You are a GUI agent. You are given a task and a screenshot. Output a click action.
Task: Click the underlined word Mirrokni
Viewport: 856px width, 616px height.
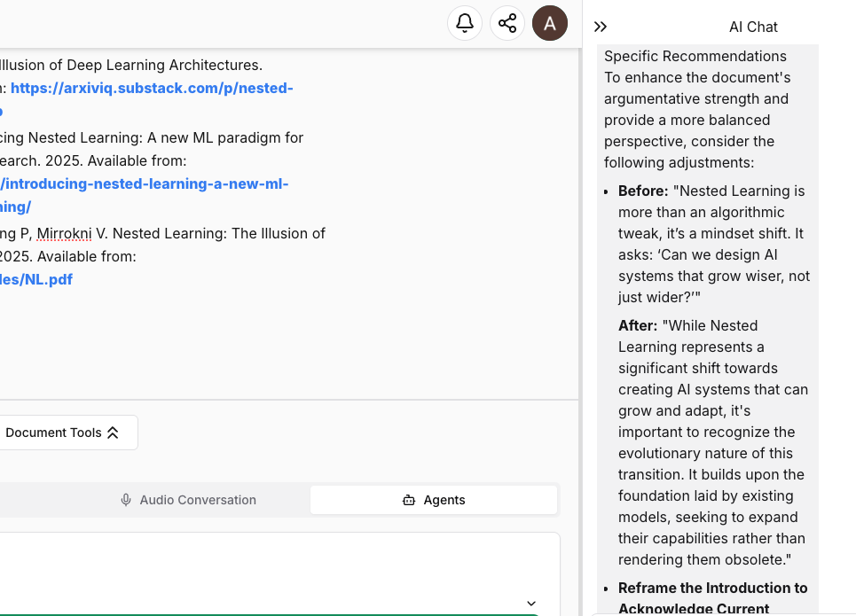click(64, 233)
